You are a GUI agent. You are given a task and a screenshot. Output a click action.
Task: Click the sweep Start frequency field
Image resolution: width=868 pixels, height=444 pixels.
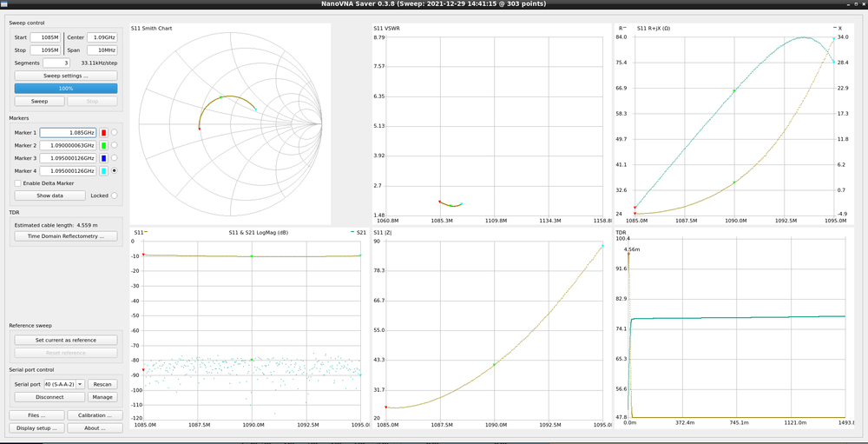(x=45, y=37)
